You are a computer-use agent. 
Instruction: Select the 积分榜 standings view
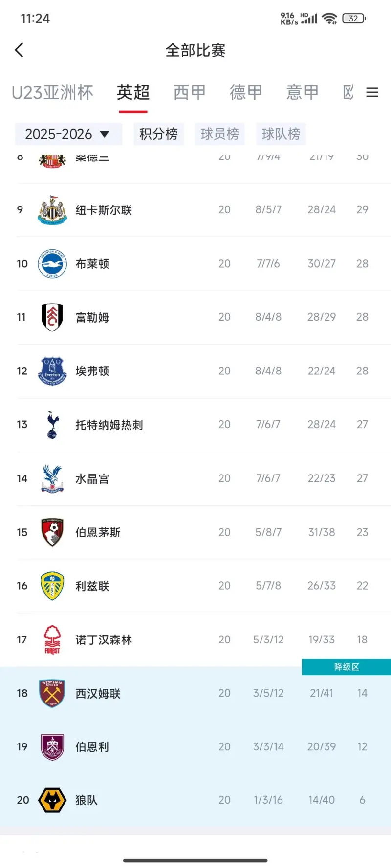158,134
